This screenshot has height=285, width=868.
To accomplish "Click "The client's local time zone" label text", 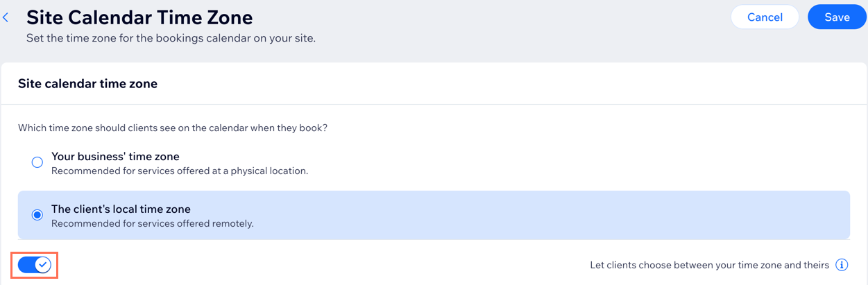I will (121, 209).
